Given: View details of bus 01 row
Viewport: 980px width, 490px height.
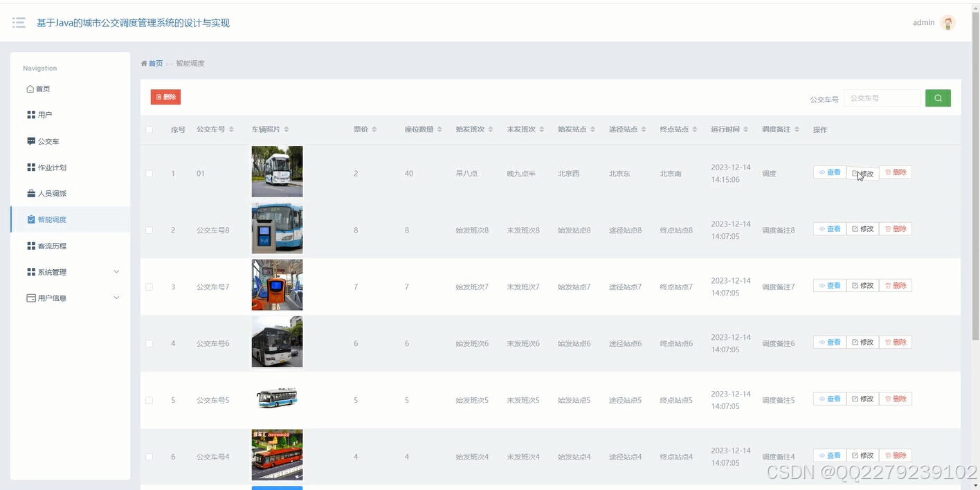Looking at the screenshot, I should 829,172.
